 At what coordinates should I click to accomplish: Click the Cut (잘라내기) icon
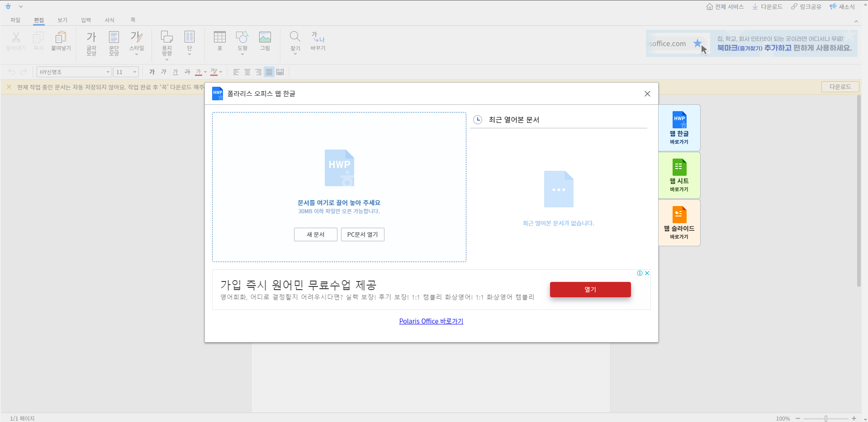16,41
